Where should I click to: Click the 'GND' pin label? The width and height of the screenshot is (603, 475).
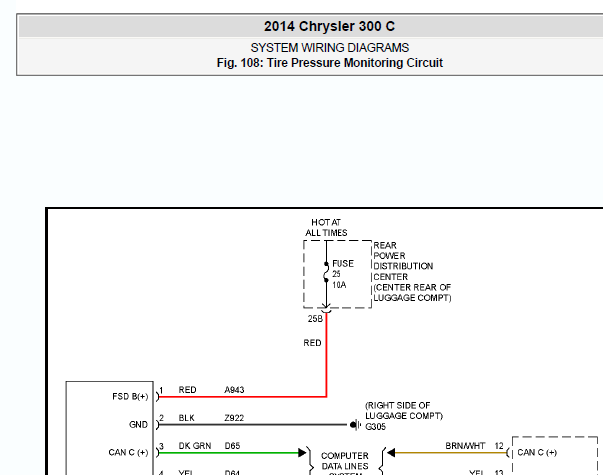138,425
